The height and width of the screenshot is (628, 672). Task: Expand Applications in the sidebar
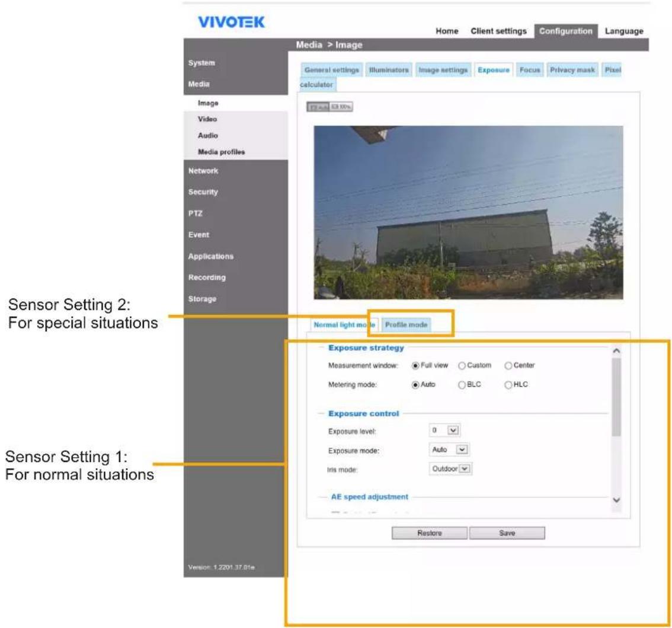point(211,256)
